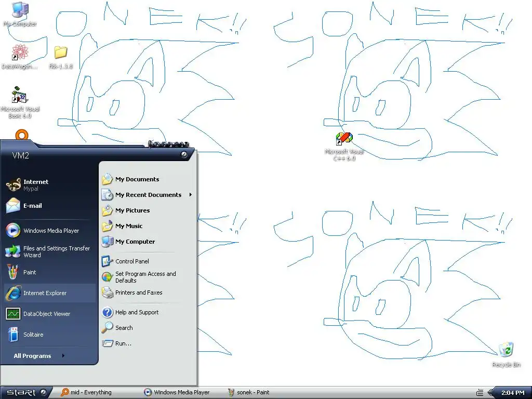Click the VM2 user name header
The height and width of the screenshot is (399, 532).
pyautogui.click(x=20, y=155)
